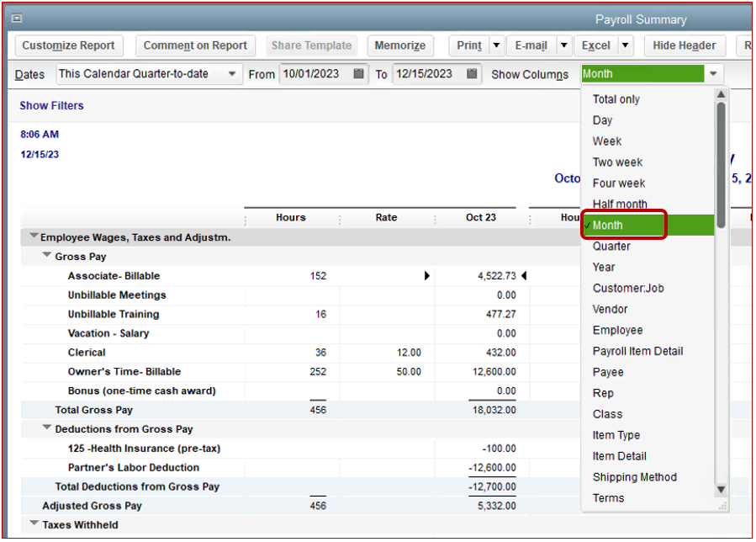Viewport: 756px width, 542px height.
Task: Click the first Hours column header
Action: 291,217
